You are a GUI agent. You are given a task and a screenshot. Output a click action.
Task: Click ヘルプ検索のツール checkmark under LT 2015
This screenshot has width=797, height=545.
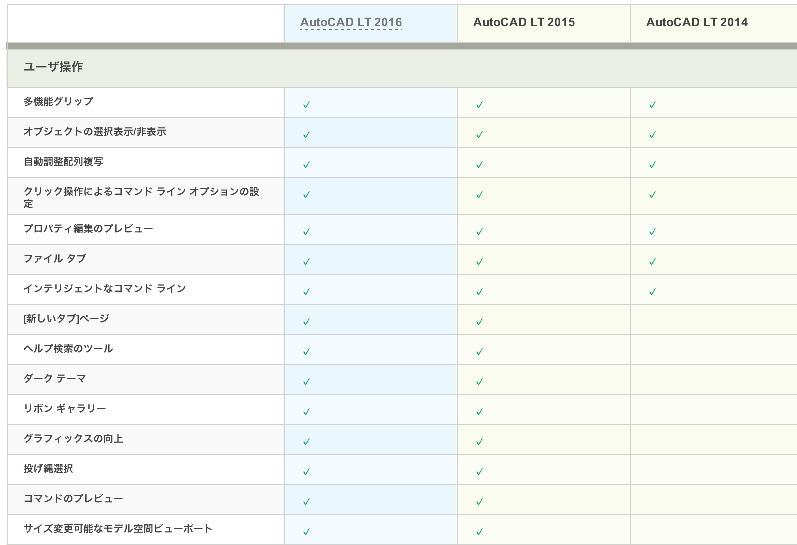coord(479,352)
